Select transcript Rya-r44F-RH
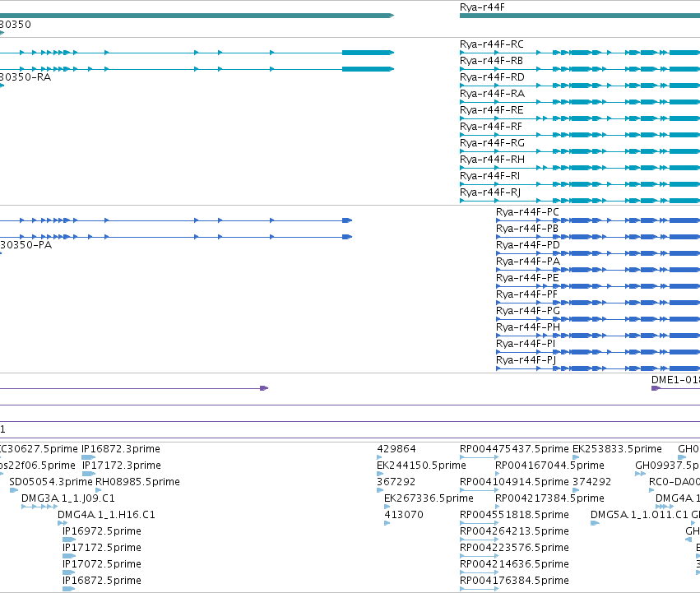The height and width of the screenshot is (593, 700). coord(492,160)
